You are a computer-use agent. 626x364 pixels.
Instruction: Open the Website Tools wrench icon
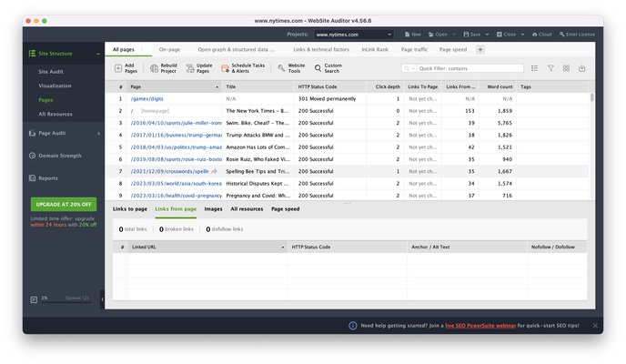[281, 68]
